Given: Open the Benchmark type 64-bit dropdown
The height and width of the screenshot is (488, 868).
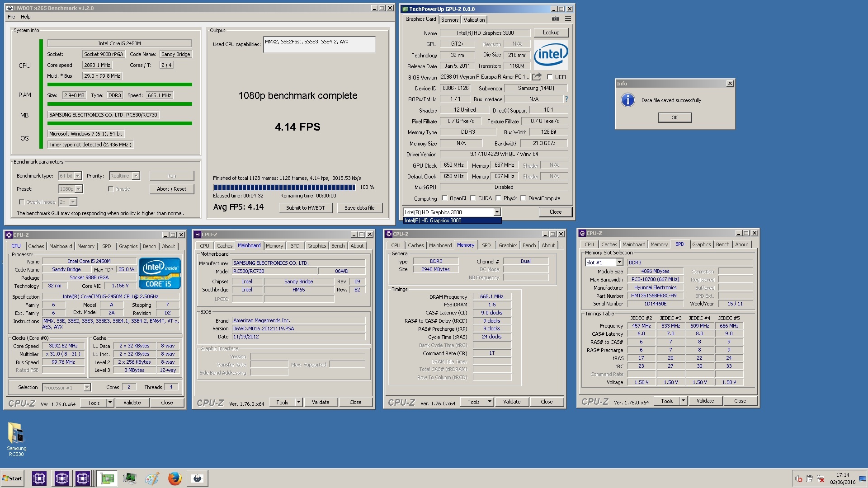Looking at the screenshot, I should click(x=78, y=176).
